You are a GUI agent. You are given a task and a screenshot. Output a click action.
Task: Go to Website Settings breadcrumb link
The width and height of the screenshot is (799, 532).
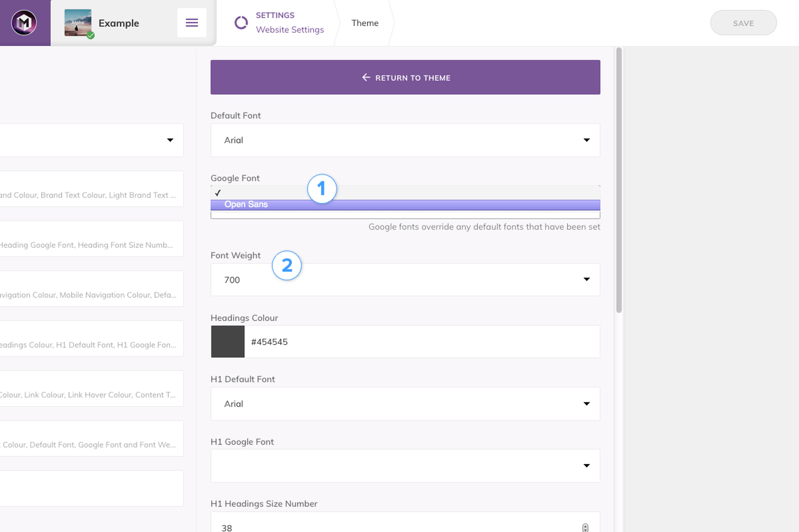click(290, 30)
